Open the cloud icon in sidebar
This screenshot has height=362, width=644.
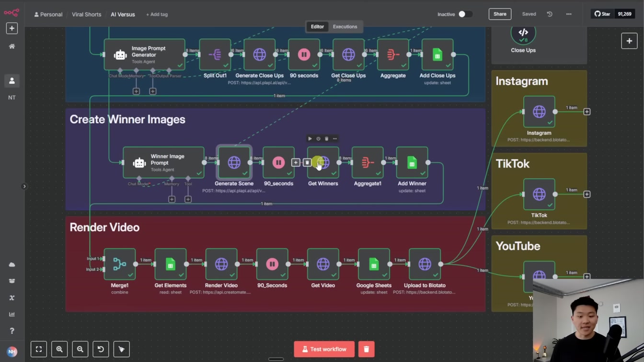12,264
